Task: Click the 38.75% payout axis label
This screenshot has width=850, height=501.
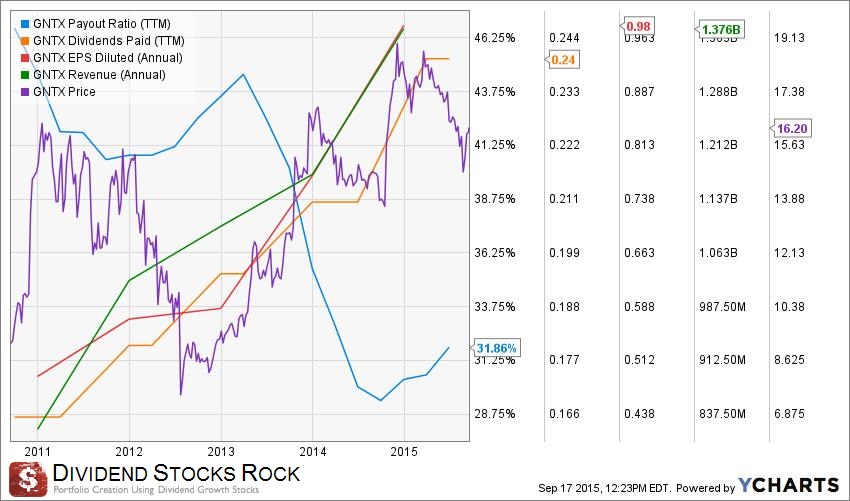Action: coord(495,199)
